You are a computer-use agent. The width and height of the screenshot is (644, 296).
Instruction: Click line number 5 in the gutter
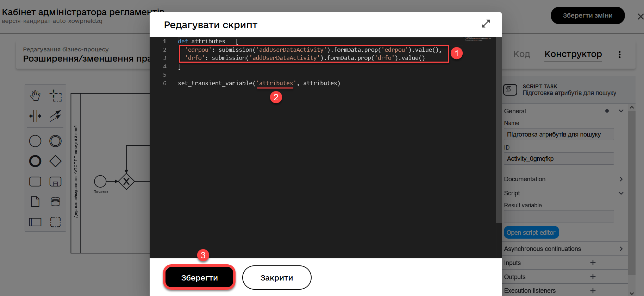[164, 75]
